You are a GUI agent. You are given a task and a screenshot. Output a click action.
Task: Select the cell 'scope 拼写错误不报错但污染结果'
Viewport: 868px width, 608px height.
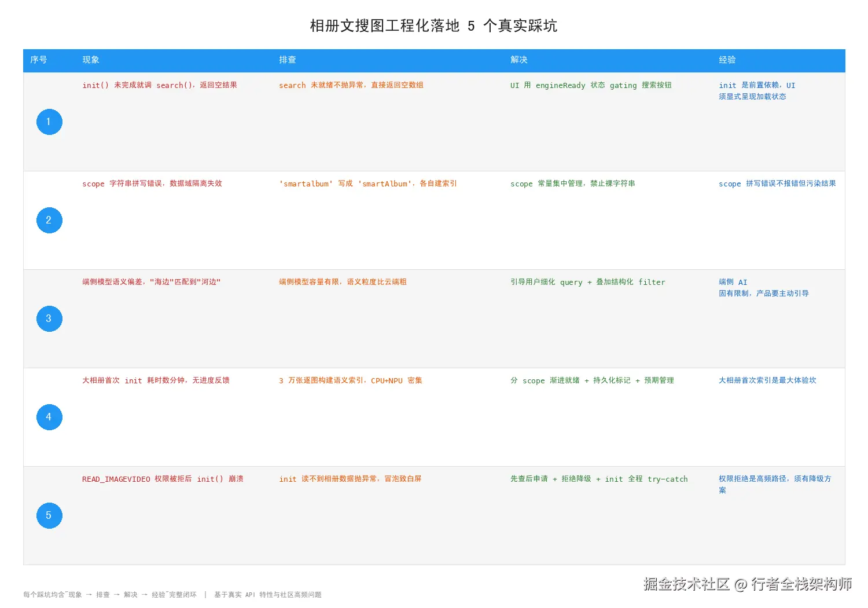[x=777, y=184]
